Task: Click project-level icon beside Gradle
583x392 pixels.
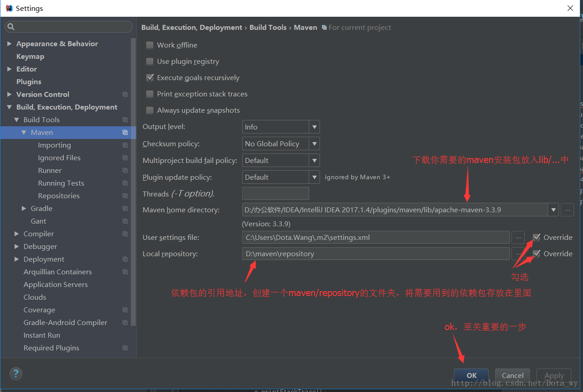Action: [125, 209]
